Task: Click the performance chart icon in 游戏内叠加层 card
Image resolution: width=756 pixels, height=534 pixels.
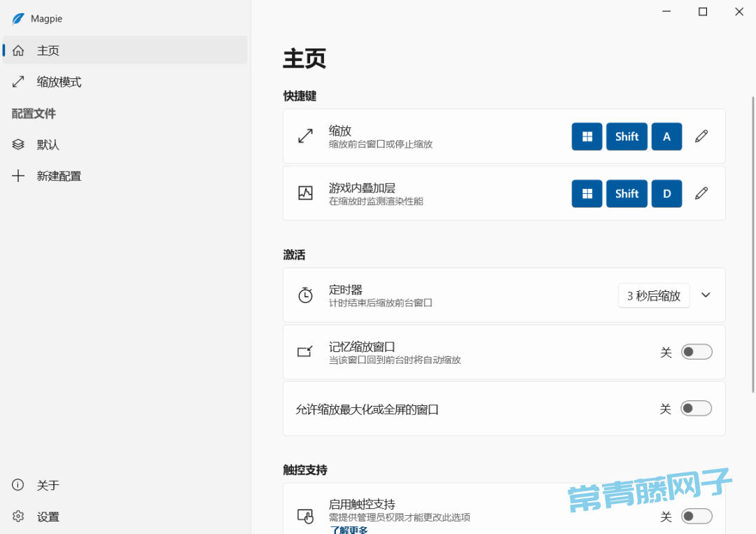Action: (x=306, y=193)
